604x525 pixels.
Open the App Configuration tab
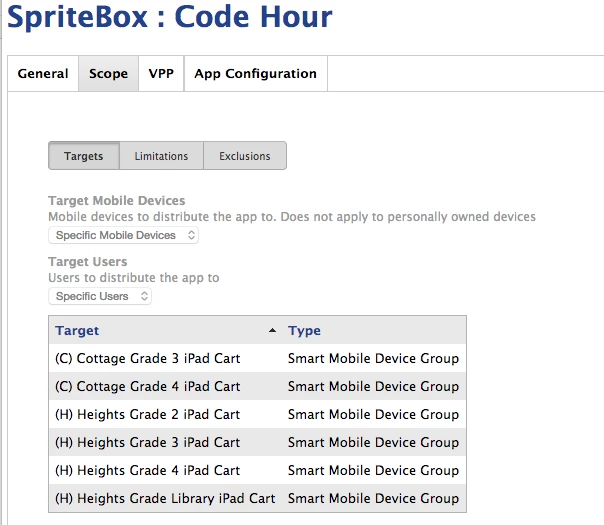pyautogui.click(x=256, y=74)
